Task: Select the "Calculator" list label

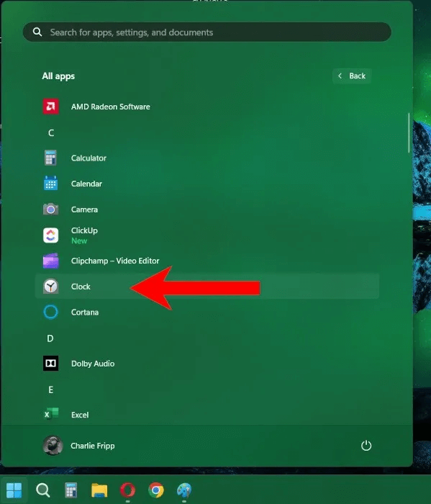Action: 89,158
